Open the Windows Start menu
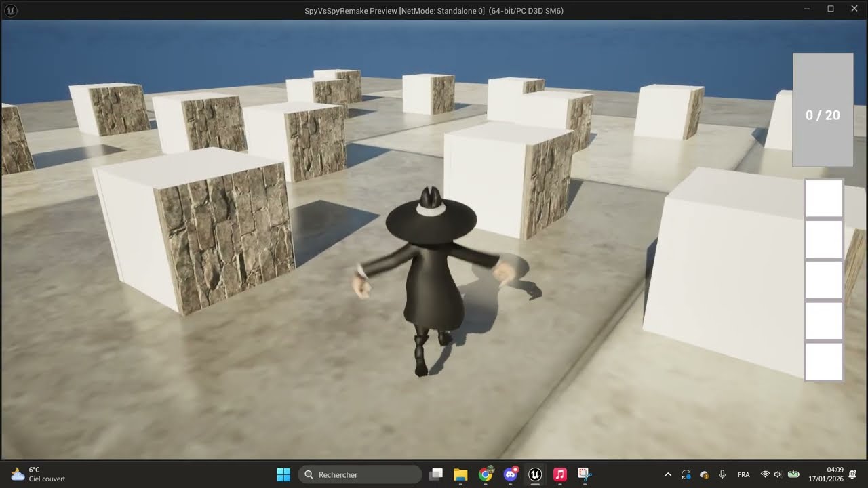The height and width of the screenshot is (488, 868). [x=283, y=474]
